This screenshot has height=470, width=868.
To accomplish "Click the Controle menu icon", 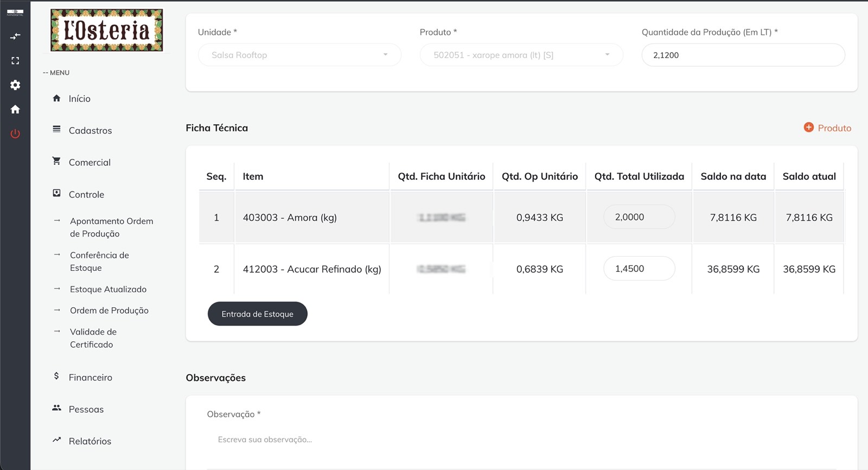I will (x=56, y=193).
